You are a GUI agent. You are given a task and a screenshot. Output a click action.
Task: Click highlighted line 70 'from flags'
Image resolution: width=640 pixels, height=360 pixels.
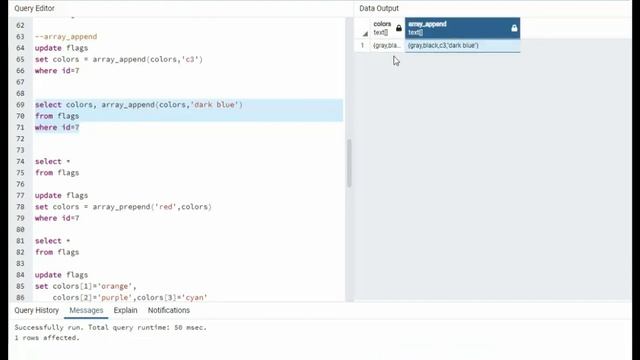coord(57,116)
